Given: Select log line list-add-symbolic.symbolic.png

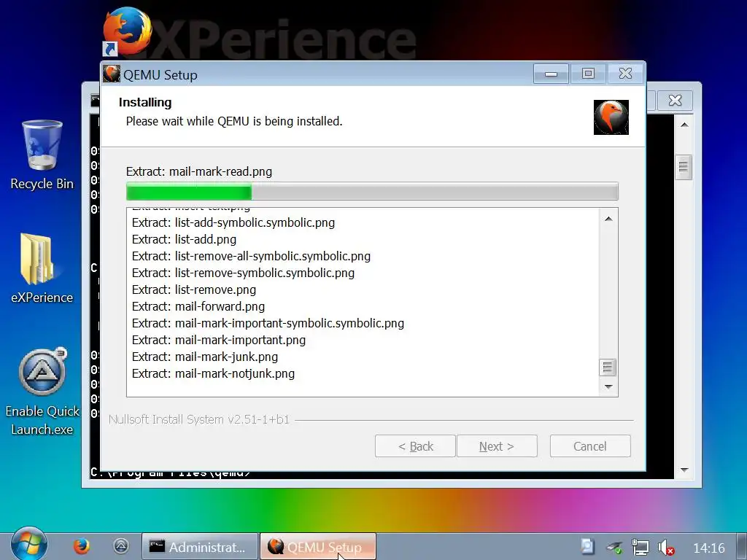Looking at the screenshot, I should pos(233,223).
